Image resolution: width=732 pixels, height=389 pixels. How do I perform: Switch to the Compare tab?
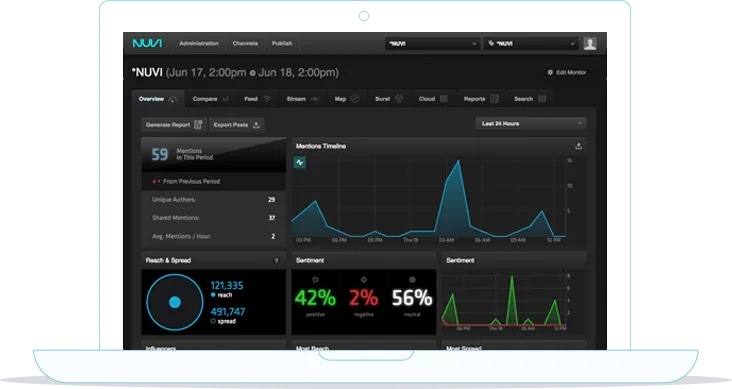click(x=210, y=99)
